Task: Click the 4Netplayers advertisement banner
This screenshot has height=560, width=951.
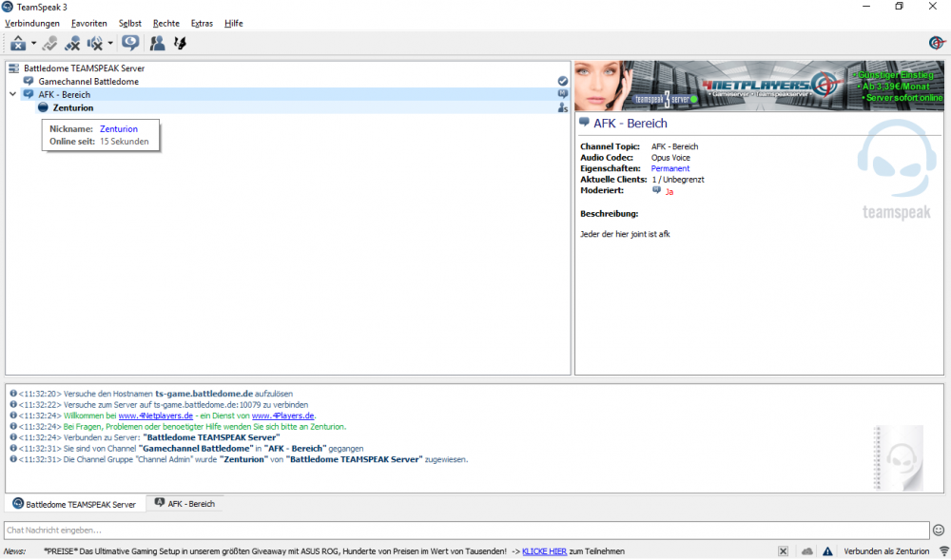Action: [759, 86]
